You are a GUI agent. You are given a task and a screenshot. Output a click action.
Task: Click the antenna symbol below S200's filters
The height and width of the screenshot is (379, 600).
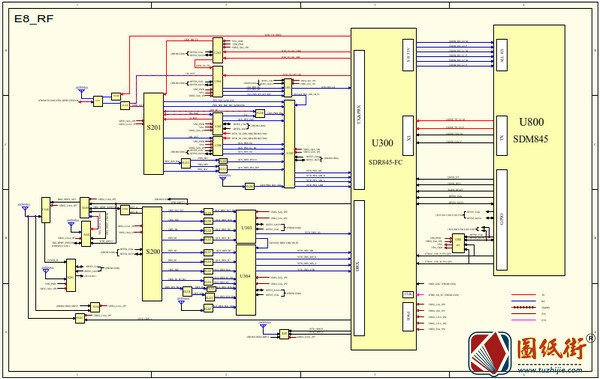[181, 302]
